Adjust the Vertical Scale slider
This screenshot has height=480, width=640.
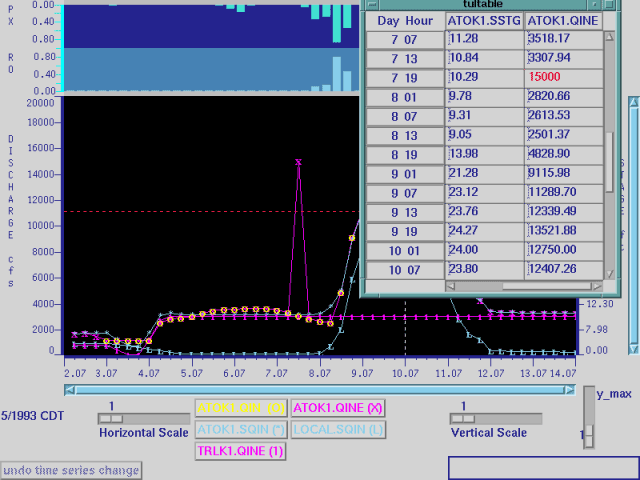[496, 419]
